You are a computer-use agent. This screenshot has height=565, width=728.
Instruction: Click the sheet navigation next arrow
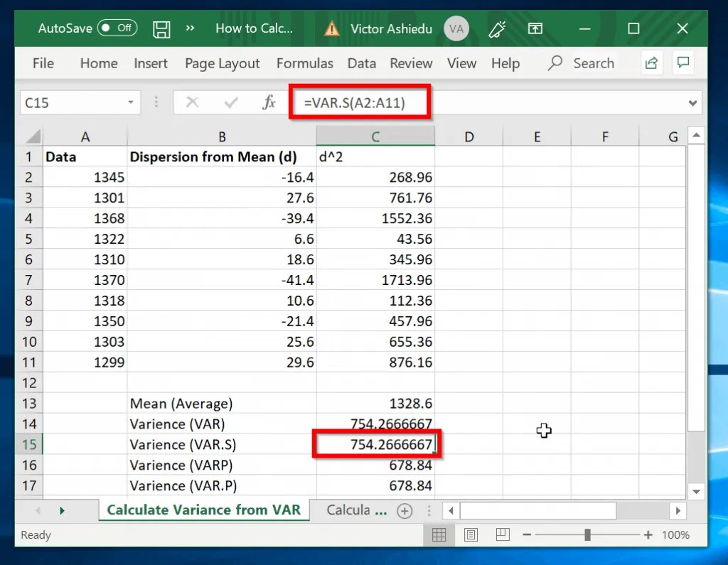pos(63,511)
